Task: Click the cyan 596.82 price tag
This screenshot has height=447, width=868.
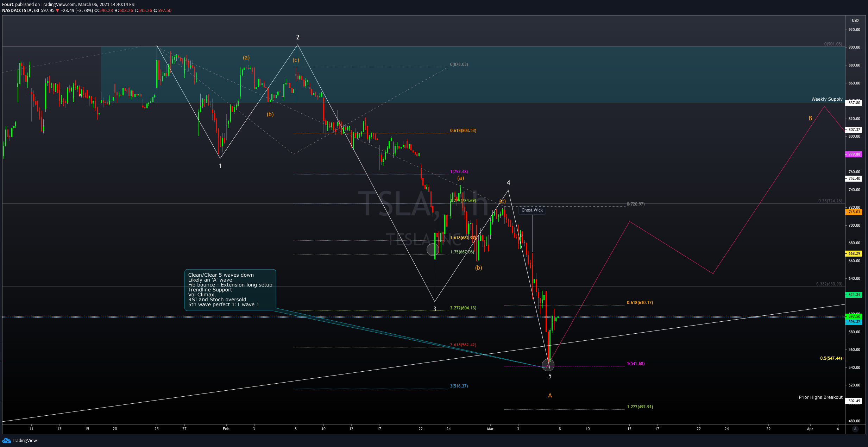Action: tap(854, 322)
